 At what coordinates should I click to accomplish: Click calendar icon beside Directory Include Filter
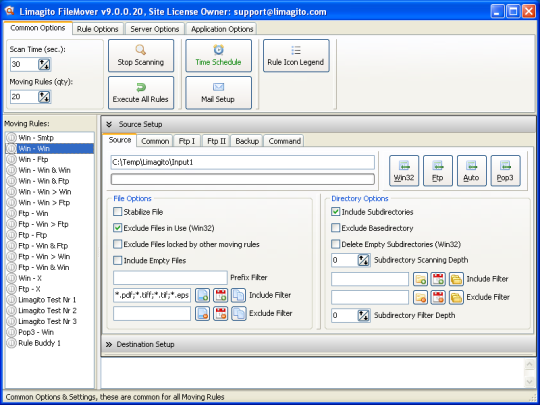point(438,279)
